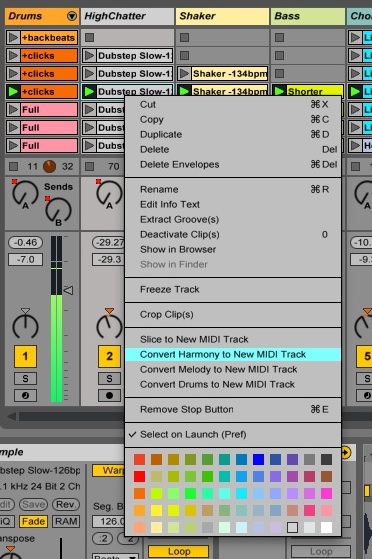The height and width of the screenshot is (559, 372).
Task: Launch the +backbeats clip in Drums
Action: [x=13, y=37]
